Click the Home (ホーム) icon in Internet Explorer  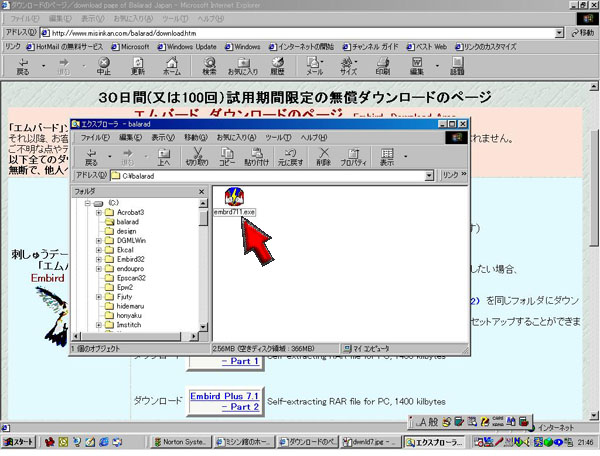pos(172,67)
